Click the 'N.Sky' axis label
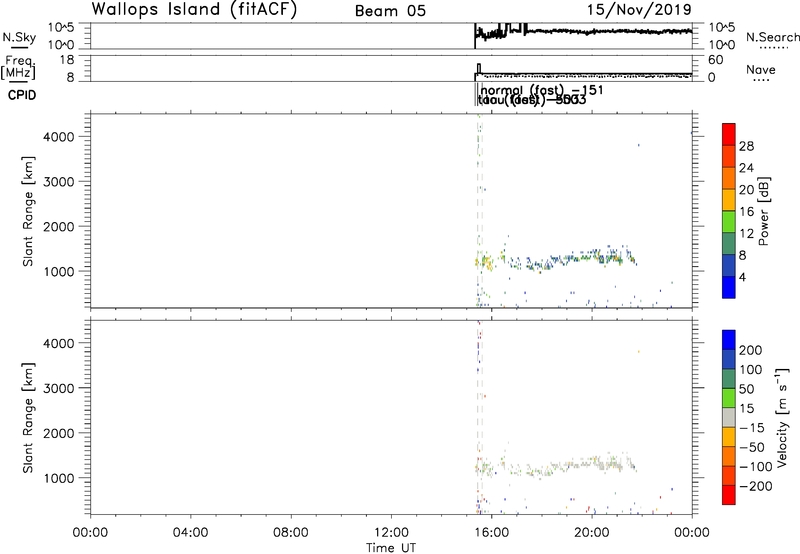The image size is (800, 554). (19, 37)
